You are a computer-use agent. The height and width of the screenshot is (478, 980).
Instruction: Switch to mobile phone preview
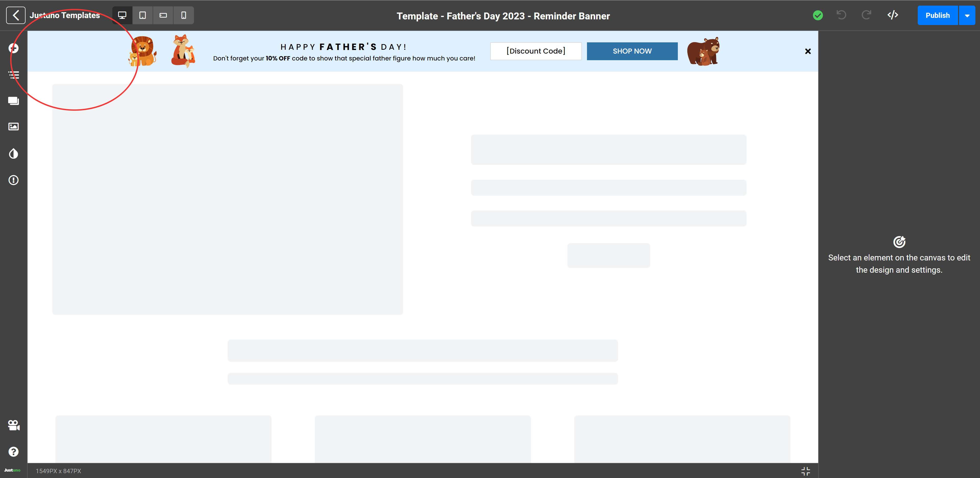click(x=184, y=15)
